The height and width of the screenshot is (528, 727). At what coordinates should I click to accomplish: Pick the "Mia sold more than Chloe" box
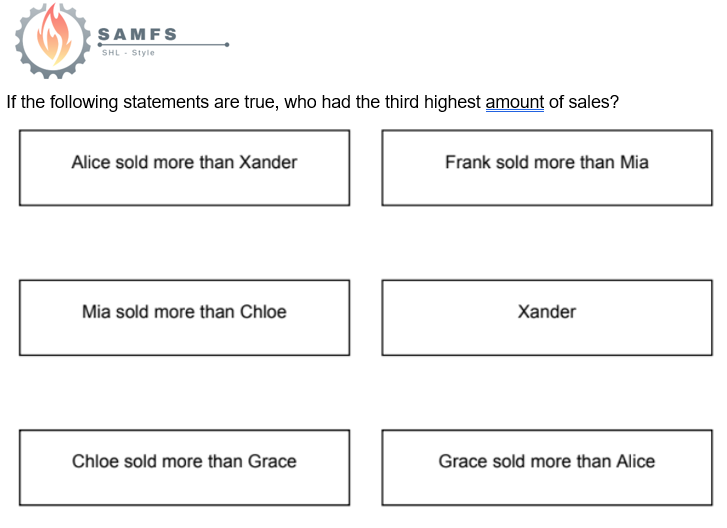(x=184, y=317)
